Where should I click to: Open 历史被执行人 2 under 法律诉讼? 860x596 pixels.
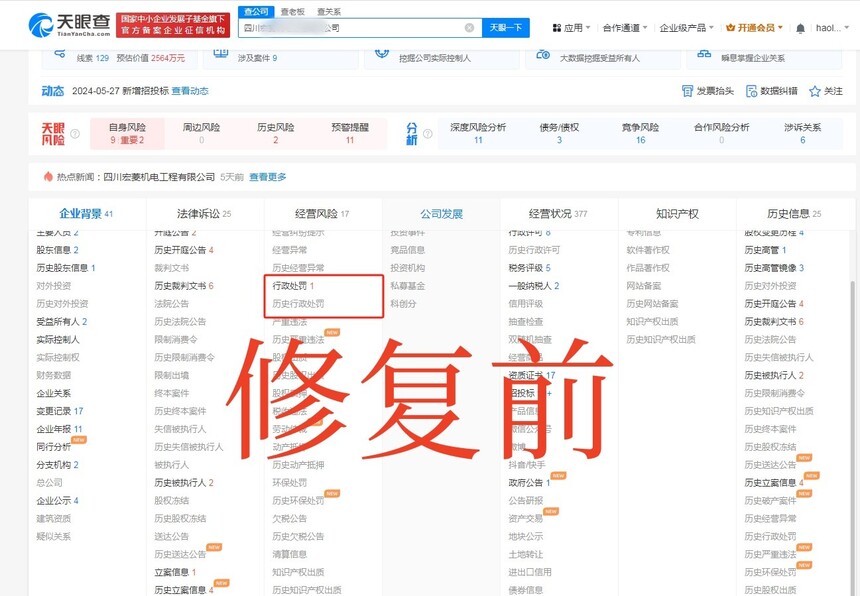(x=184, y=483)
